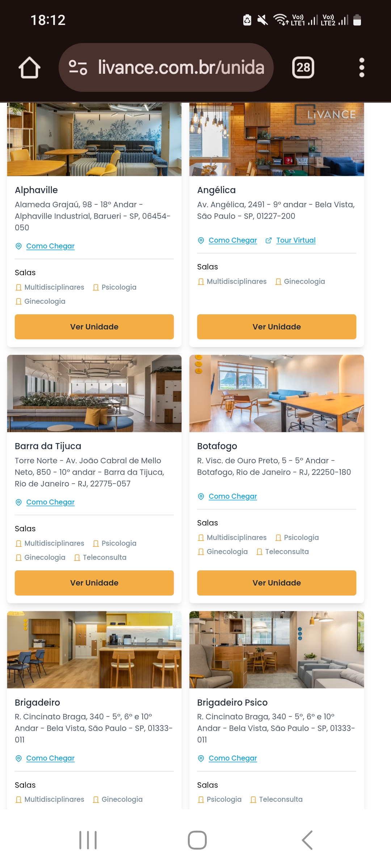Open Como Chegar link for Barra da Tijuca

click(x=50, y=502)
